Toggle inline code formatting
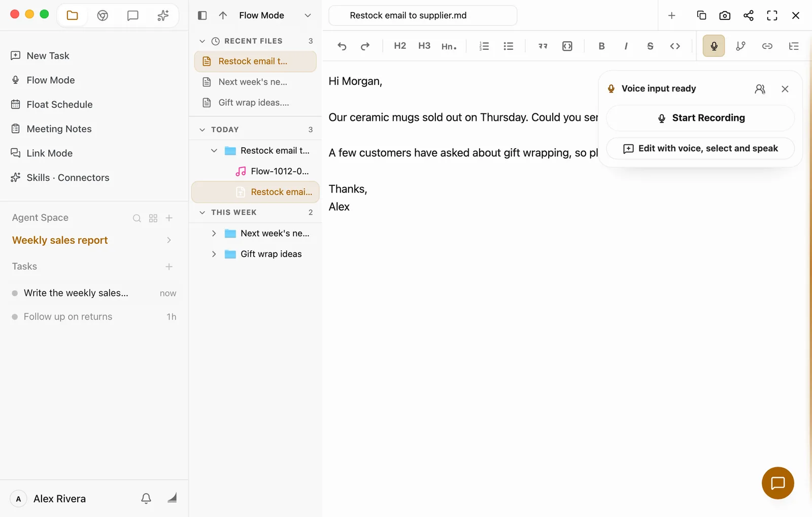The width and height of the screenshot is (812, 517). coord(675,46)
